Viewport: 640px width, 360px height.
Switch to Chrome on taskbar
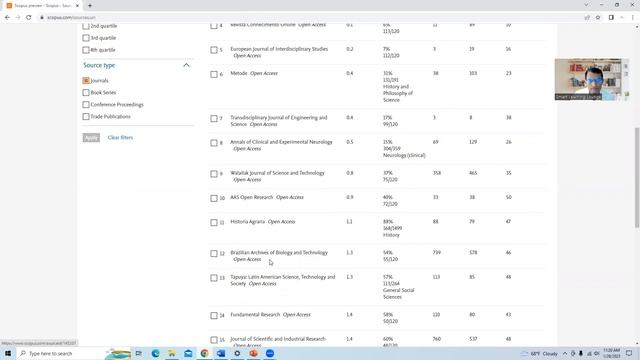(x=204, y=353)
